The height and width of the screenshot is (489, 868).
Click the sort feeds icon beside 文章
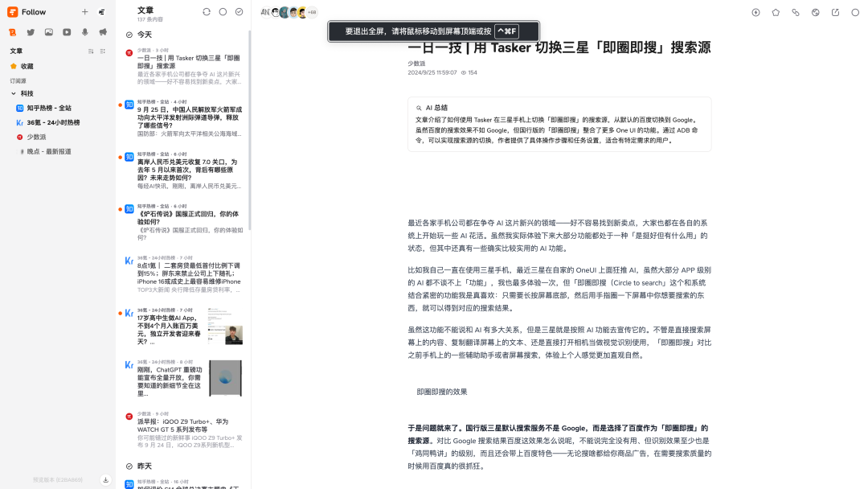click(91, 51)
